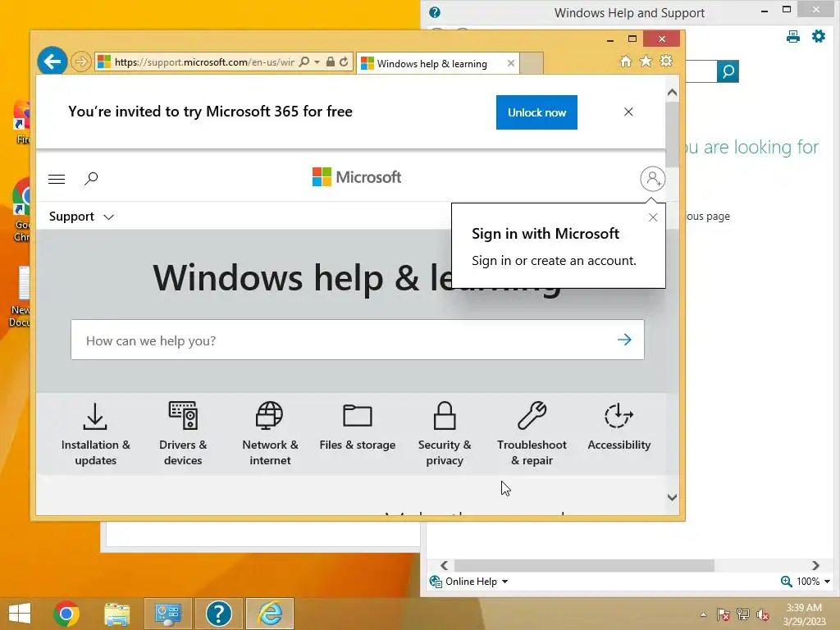Close the Windows help & learning tab
Screen dimensions: 840x630
point(510,63)
